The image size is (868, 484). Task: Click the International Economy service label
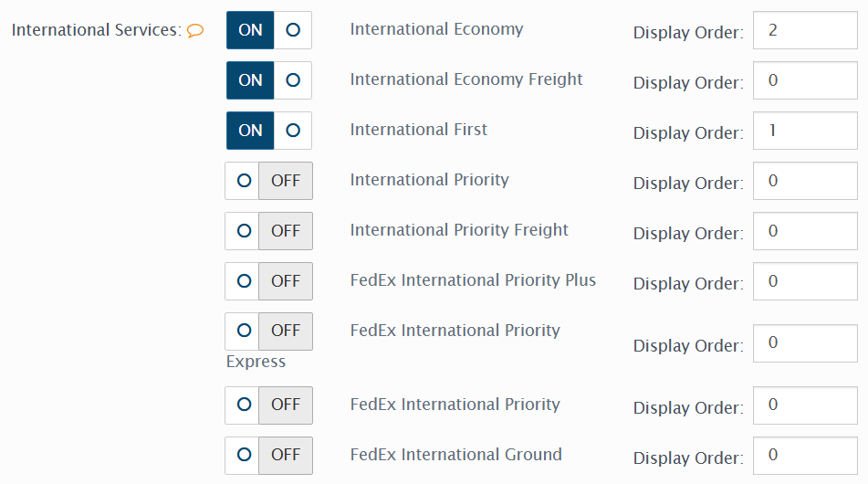coord(436,29)
